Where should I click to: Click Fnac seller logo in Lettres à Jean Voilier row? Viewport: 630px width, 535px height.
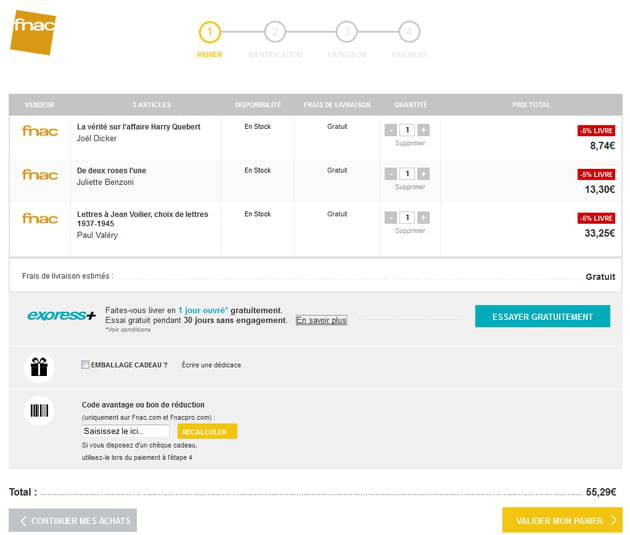pyautogui.click(x=40, y=218)
